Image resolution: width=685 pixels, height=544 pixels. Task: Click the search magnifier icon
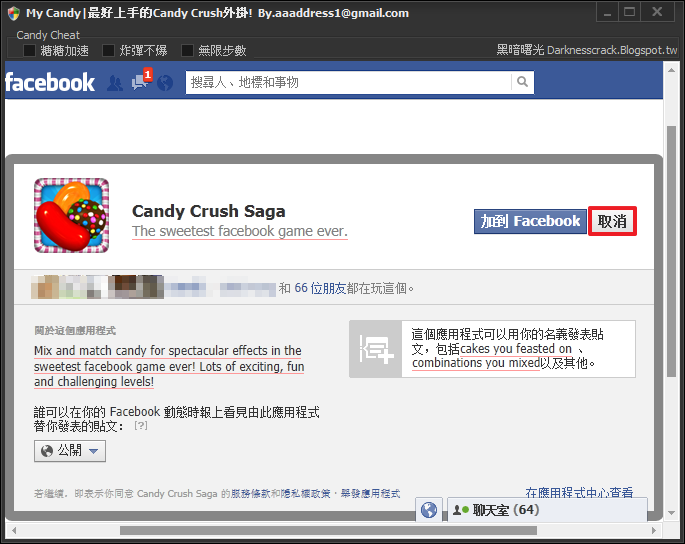tap(522, 82)
